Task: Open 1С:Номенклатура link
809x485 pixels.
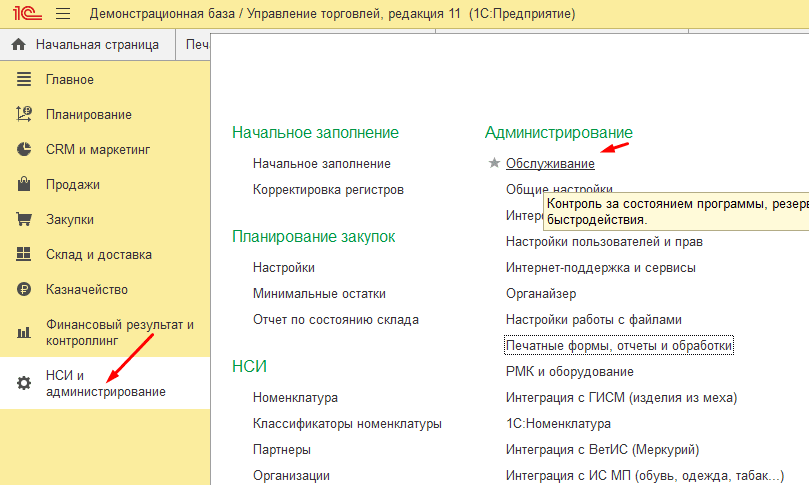Action: (x=558, y=424)
